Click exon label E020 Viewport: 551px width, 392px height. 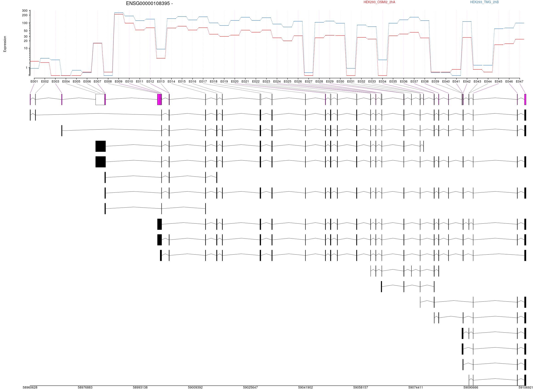pyautogui.click(x=235, y=82)
